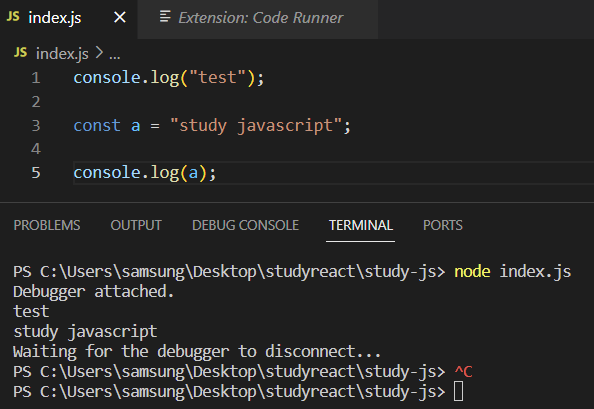This screenshot has width=594, height=409.
Task: Open the PROBLEMS panel tab
Action: tap(47, 225)
